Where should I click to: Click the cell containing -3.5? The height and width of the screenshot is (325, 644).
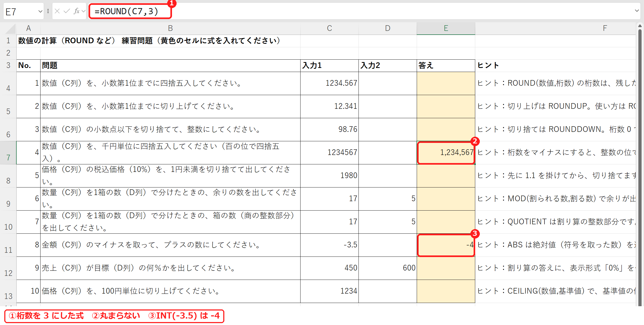tap(330, 245)
